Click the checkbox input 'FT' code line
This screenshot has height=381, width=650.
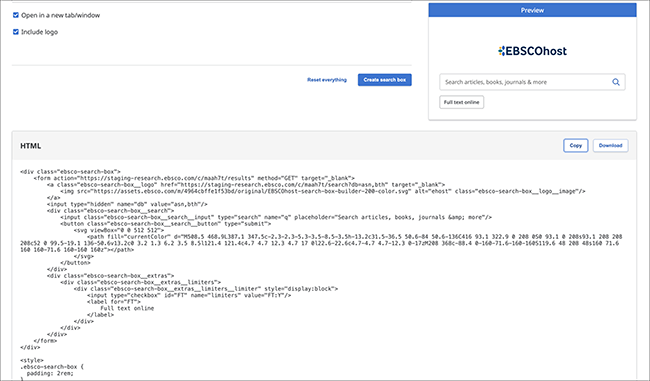click(189, 295)
